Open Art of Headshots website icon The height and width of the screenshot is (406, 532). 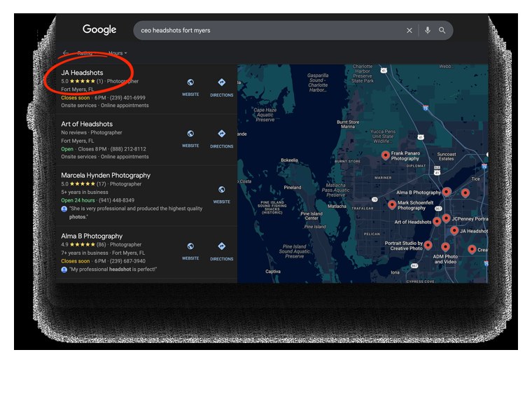(x=190, y=134)
